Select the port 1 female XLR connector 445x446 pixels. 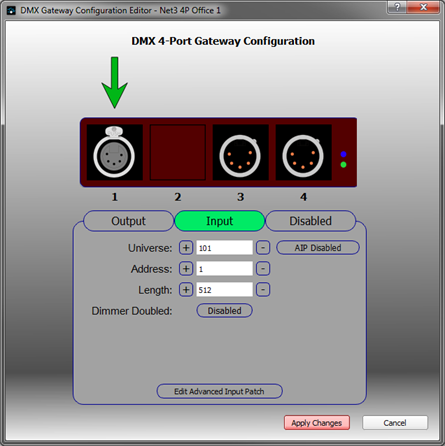tap(114, 152)
